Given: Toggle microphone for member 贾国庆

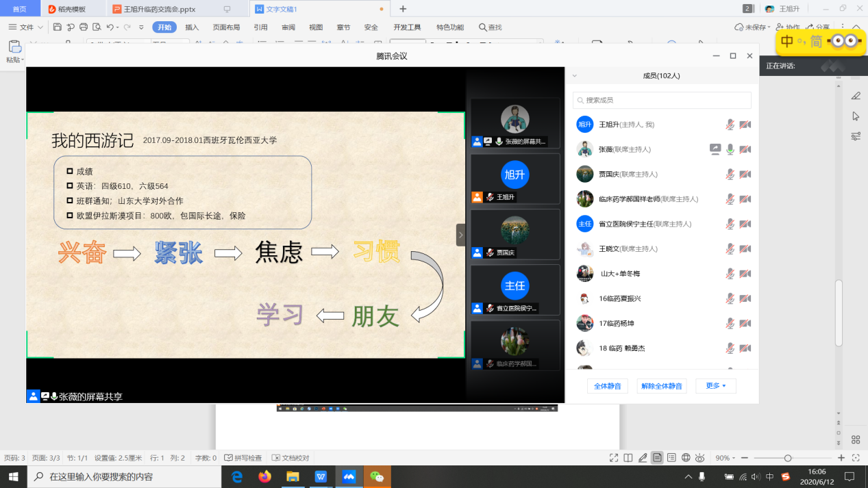Looking at the screenshot, I should (x=730, y=174).
